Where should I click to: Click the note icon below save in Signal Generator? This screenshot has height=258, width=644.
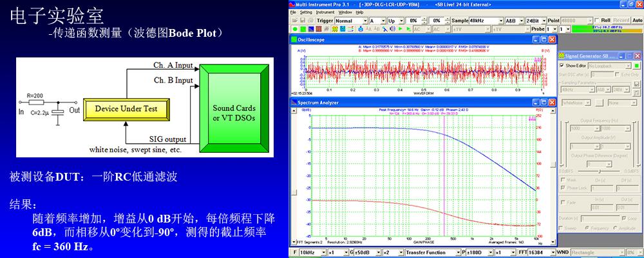tap(637, 93)
